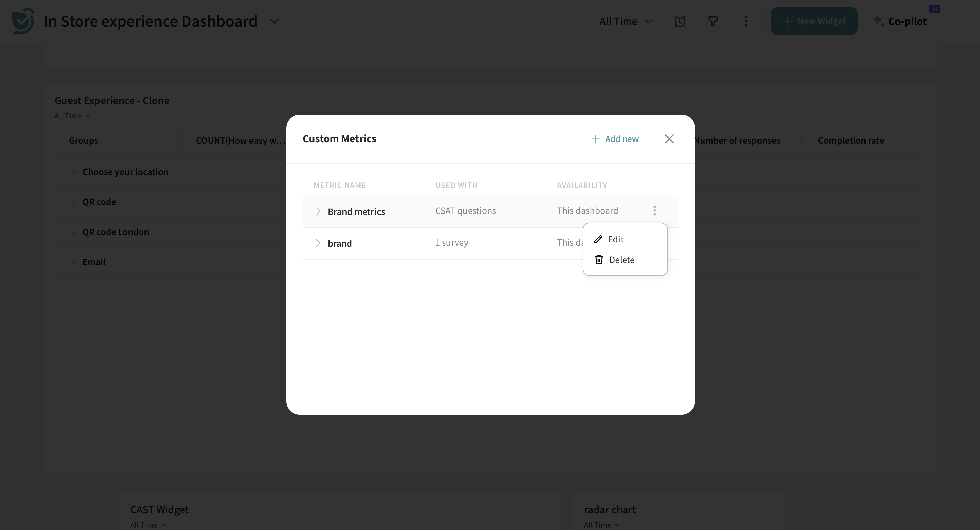Expand Choose your location group
Screen dimensions: 980x530
(74, 172)
